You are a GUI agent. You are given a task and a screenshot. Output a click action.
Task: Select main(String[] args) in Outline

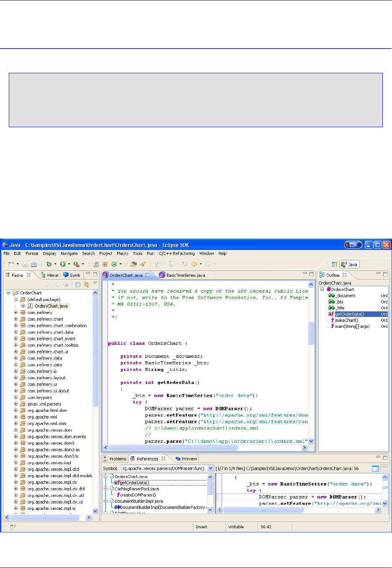(x=352, y=326)
